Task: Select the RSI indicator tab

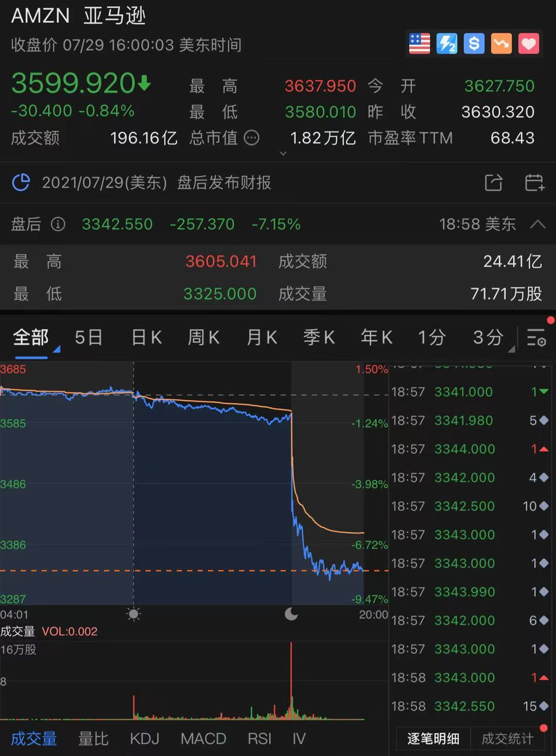Action: pyautogui.click(x=259, y=738)
